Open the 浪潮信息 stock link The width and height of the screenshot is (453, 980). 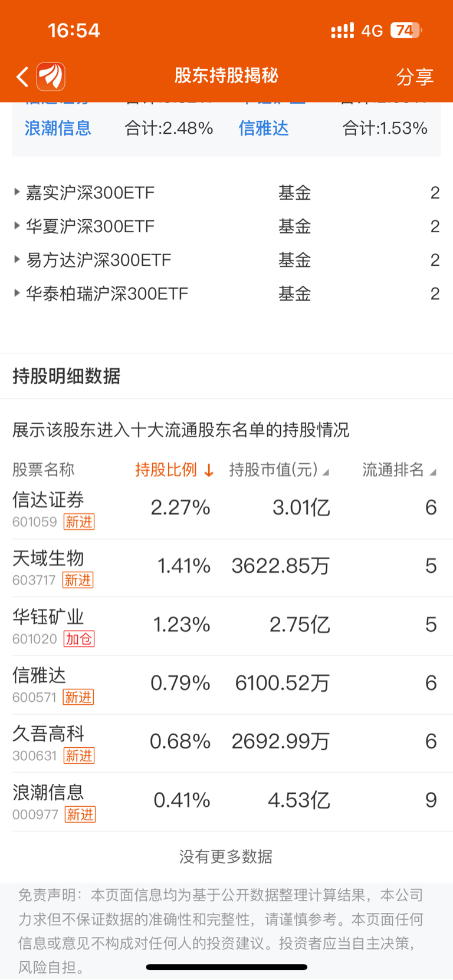58,128
